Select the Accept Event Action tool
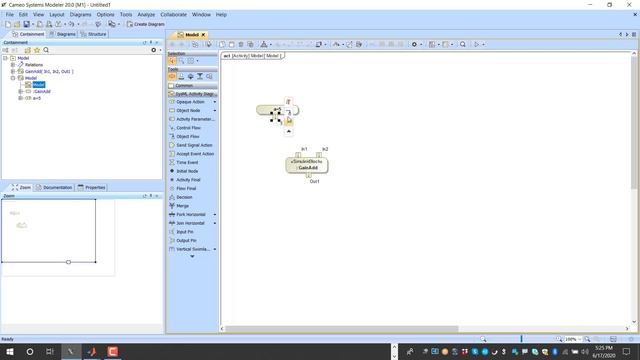 (x=195, y=153)
